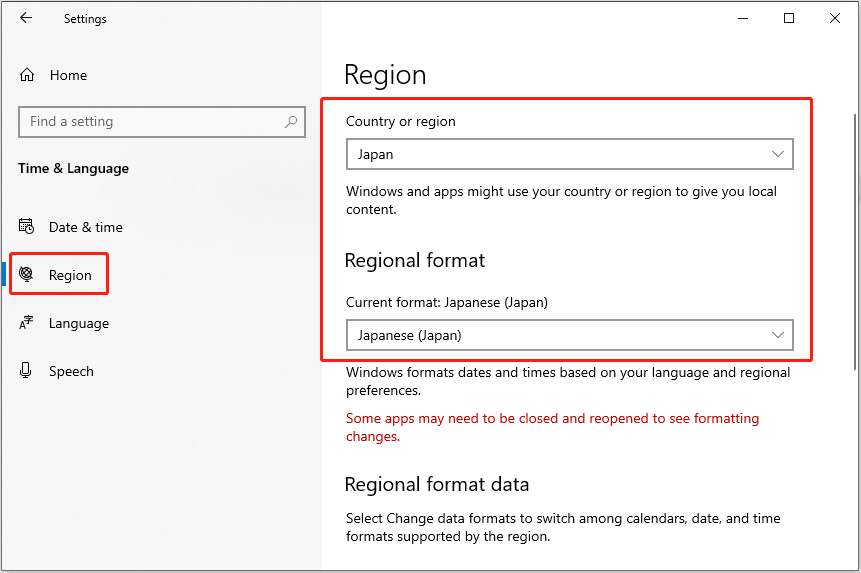Focus the Find a setting field

click(150, 122)
